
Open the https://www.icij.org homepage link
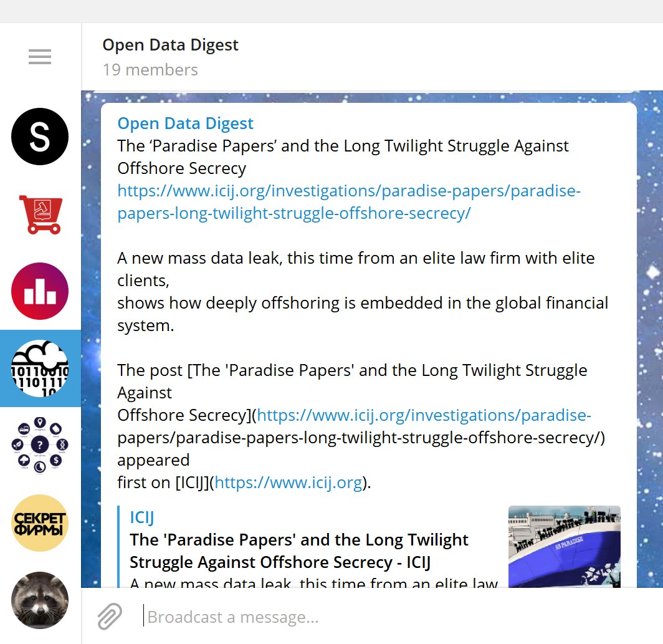pyautogui.click(x=289, y=483)
